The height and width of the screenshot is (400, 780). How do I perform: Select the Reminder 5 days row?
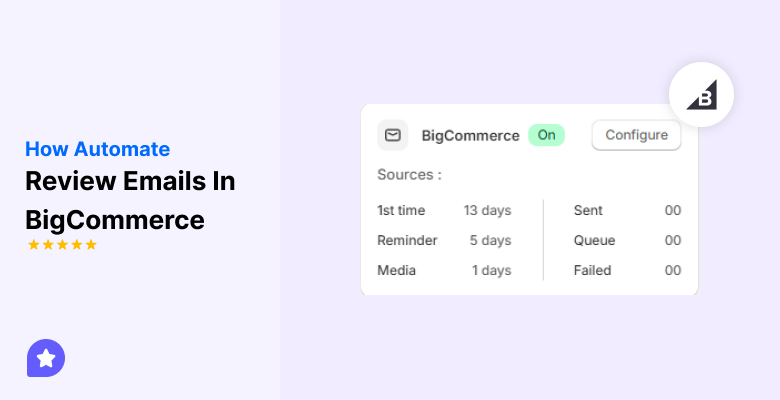tap(444, 240)
